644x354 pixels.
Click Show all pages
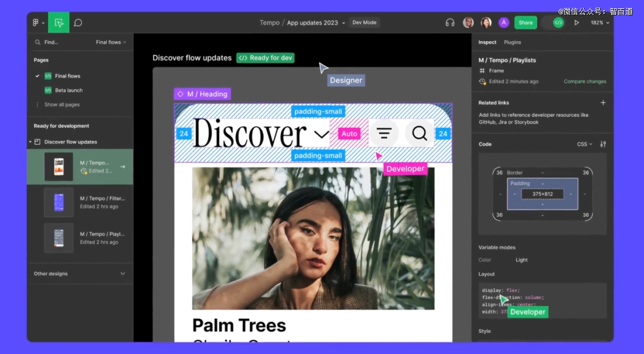61,104
